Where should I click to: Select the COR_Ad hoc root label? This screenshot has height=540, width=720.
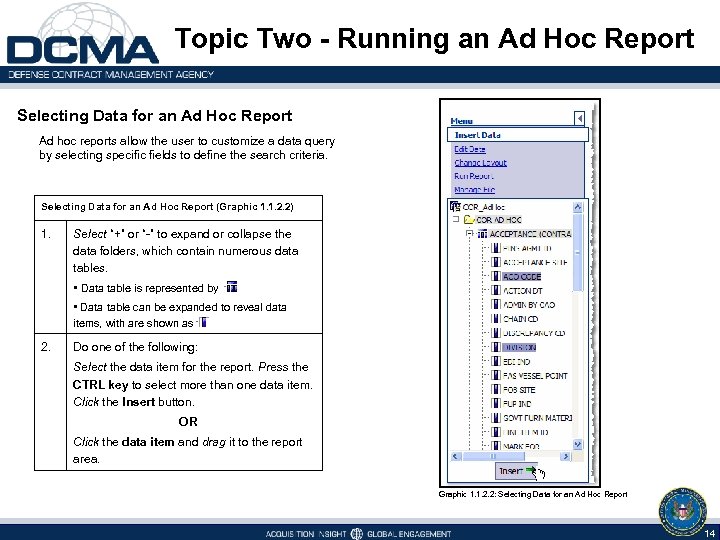coord(484,207)
